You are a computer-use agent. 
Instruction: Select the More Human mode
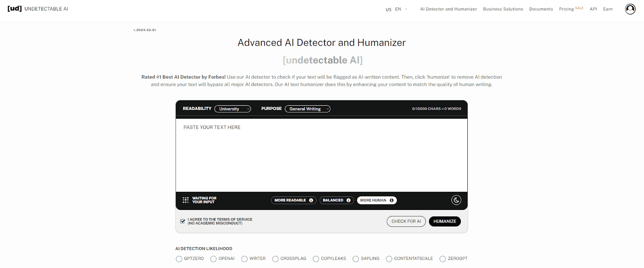(373, 200)
